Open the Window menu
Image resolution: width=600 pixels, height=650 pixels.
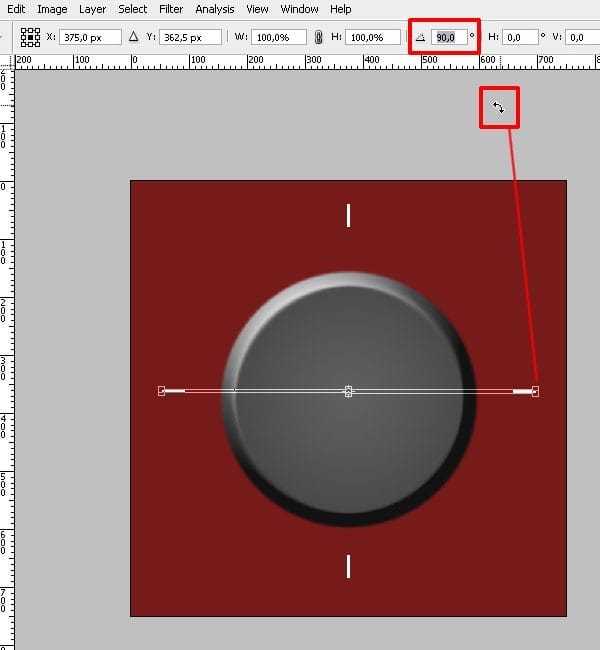[299, 9]
